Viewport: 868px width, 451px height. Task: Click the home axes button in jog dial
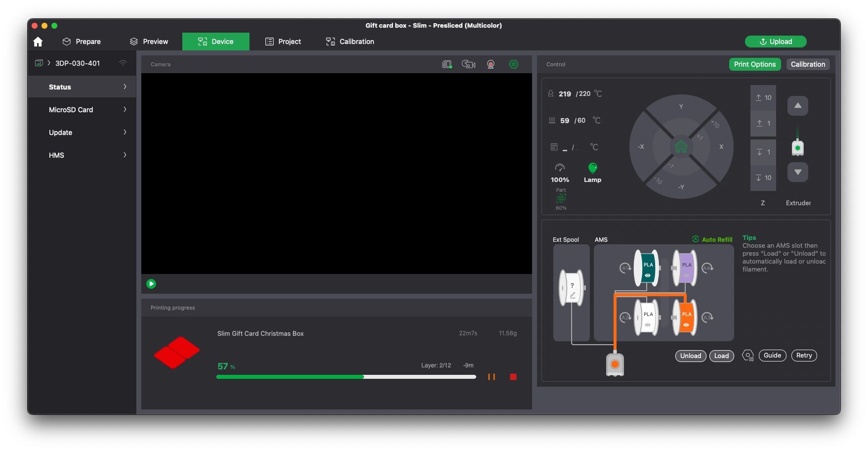pyautogui.click(x=681, y=146)
